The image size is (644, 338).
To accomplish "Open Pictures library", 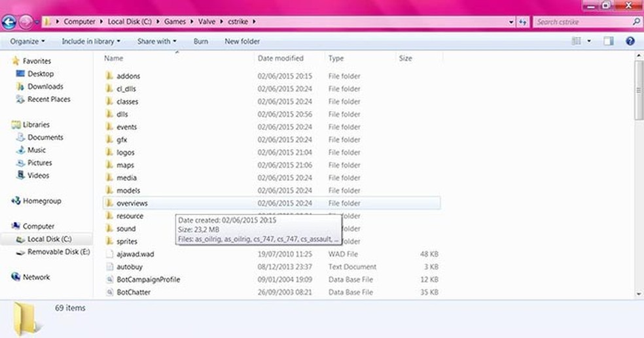I will pos(40,163).
